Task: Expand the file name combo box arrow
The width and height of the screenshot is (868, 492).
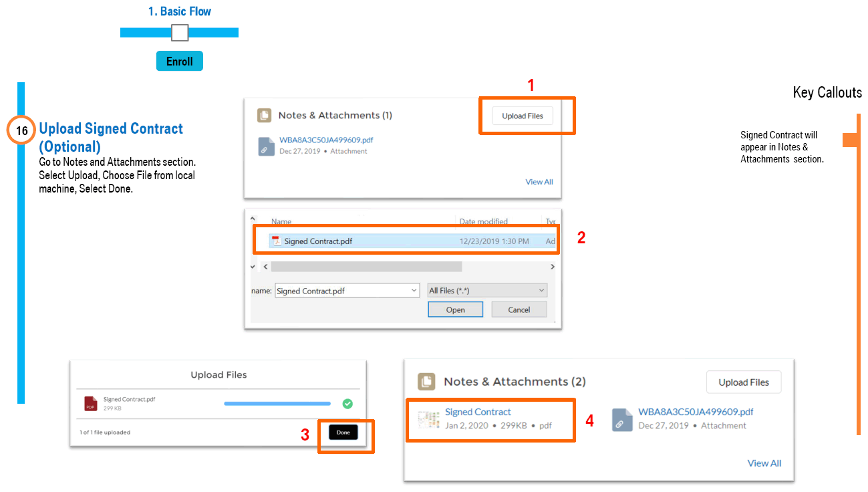Action: click(x=414, y=291)
